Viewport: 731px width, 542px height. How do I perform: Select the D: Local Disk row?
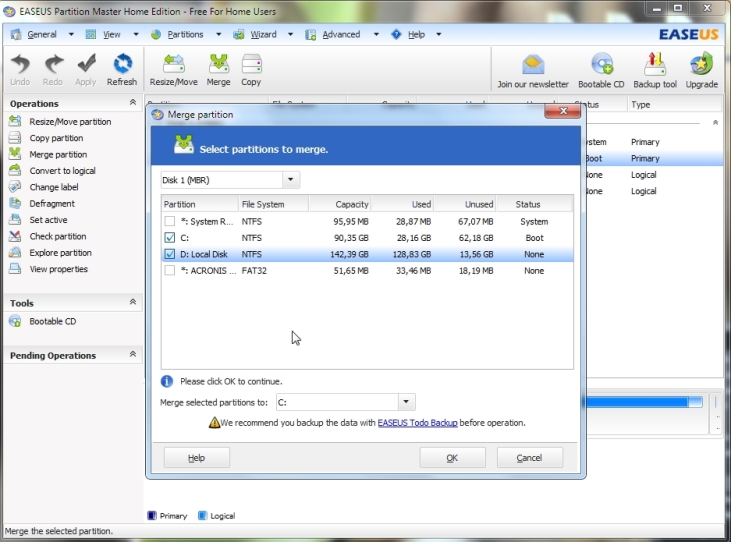(367, 254)
